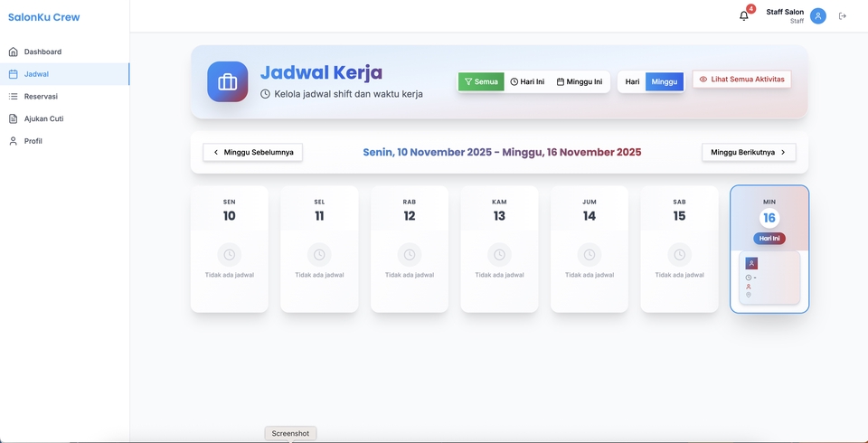
Task: Click the briefcase icon beside Jadwal Kerja
Action: point(227,82)
